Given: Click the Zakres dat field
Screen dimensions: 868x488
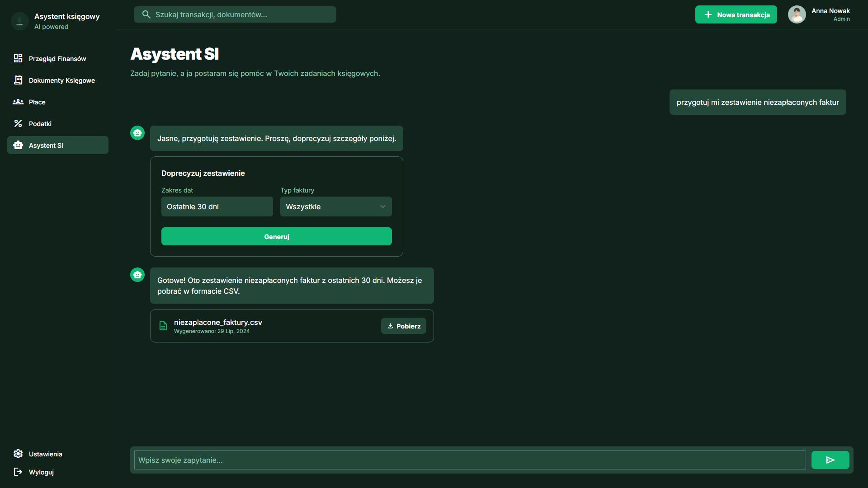Looking at the screenshot, I should [x=217, y=206].
